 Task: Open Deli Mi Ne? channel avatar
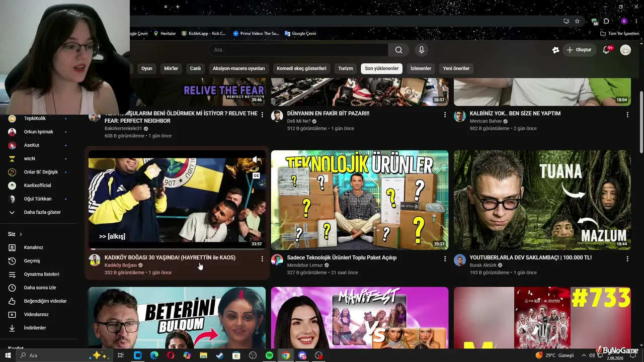tap(277, 116)
